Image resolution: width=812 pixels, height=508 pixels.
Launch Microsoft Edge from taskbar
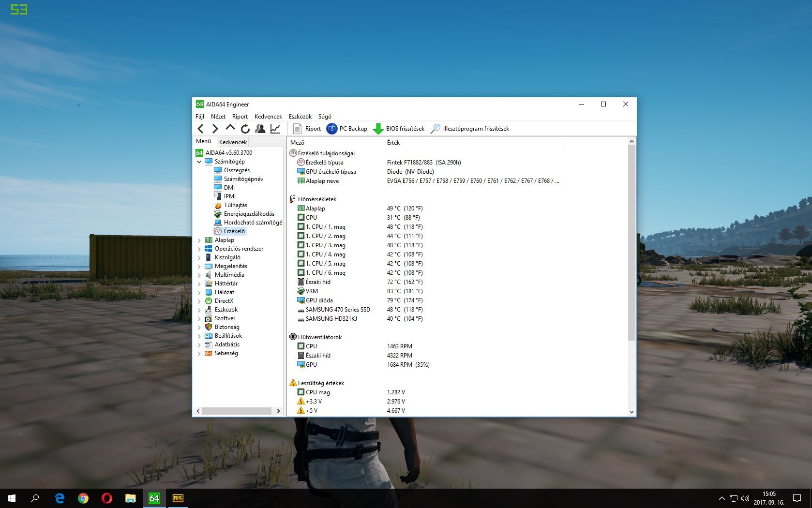tap(60, 498)
